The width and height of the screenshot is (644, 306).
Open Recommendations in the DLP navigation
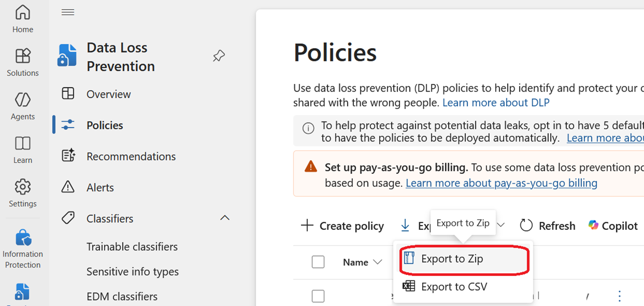[131, 156]
